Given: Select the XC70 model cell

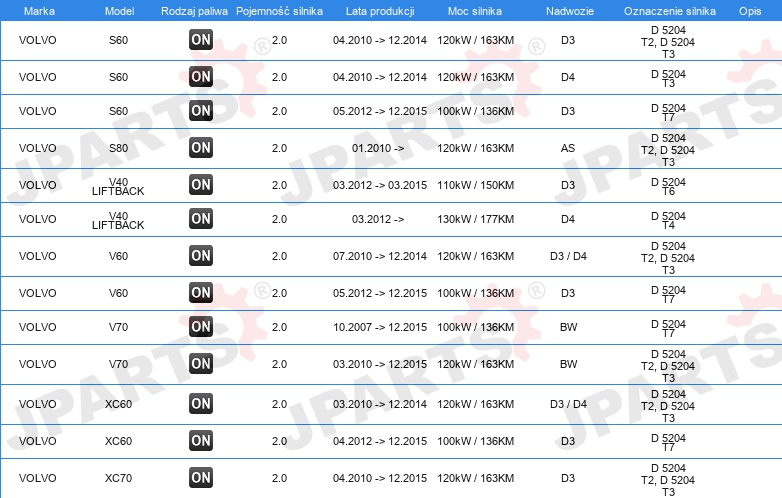Looking at the screenshot, I should tap(119, 478).
